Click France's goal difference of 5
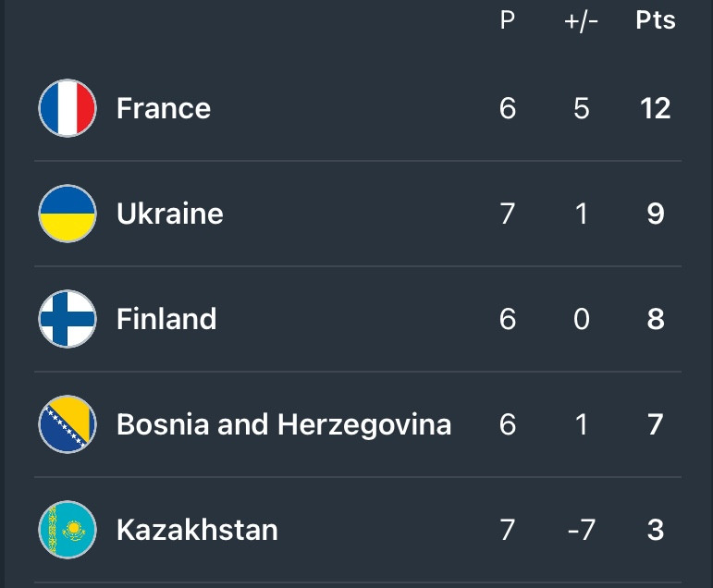 coord(582,108)
